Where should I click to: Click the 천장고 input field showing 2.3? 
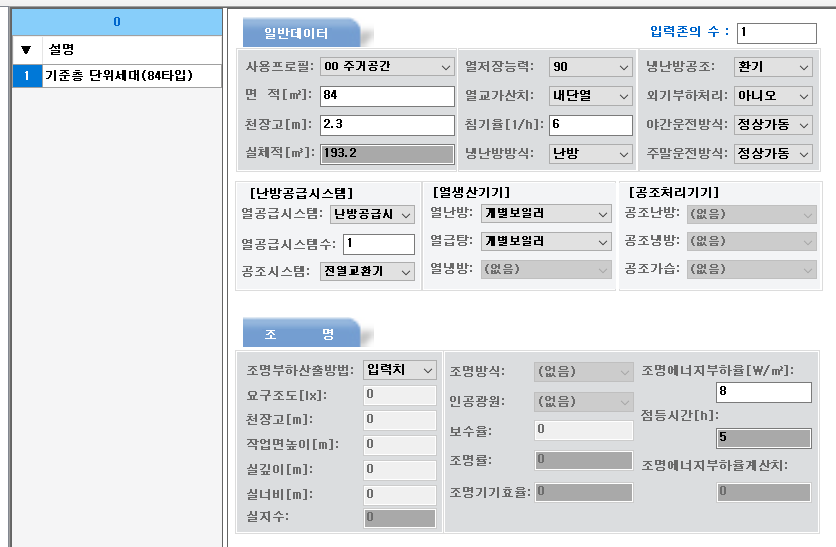387,125
